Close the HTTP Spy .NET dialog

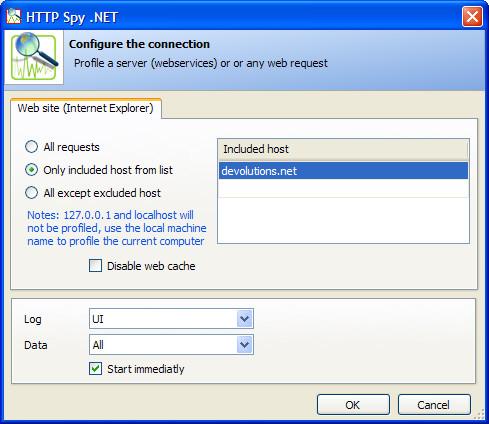(472, 16)
